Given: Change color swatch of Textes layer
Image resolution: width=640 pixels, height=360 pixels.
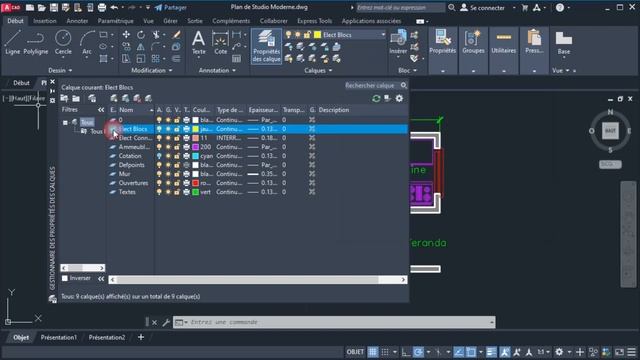Looking at the screenshot, I should point(196,192).
